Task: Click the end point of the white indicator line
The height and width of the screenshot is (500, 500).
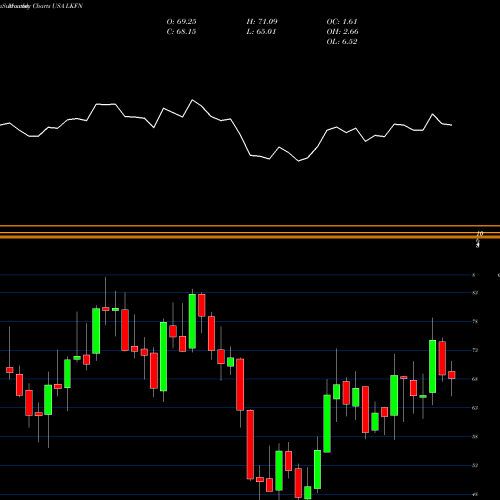Action: pyautogui.click(x=452, y=125)
